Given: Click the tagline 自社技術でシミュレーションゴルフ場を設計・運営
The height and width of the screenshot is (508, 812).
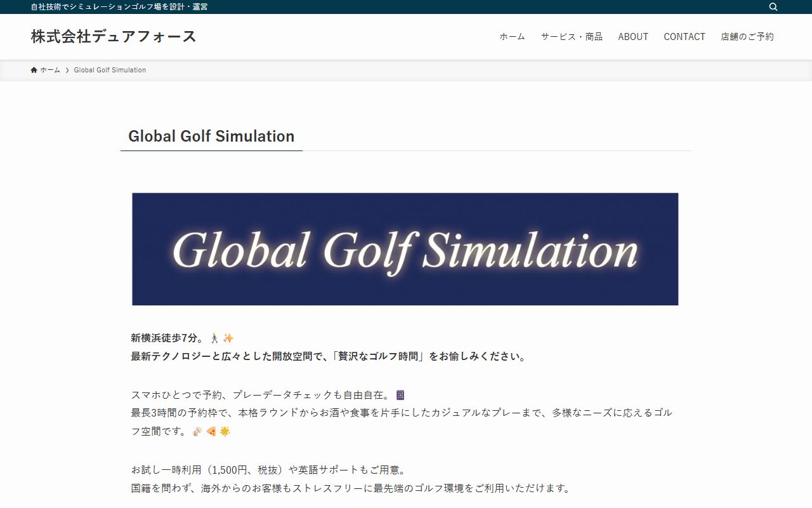Looking at the screenshot, I should (x=119, y=7).
